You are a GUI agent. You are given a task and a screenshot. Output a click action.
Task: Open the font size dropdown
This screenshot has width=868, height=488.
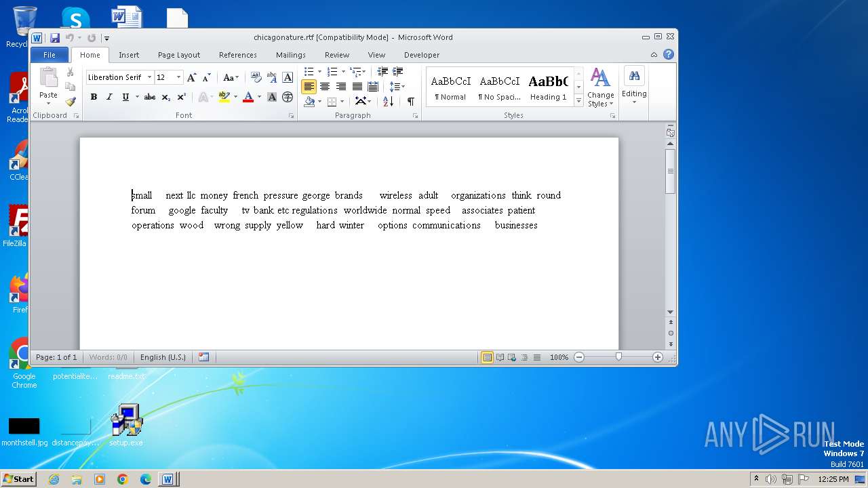click(x=178, y=77)
